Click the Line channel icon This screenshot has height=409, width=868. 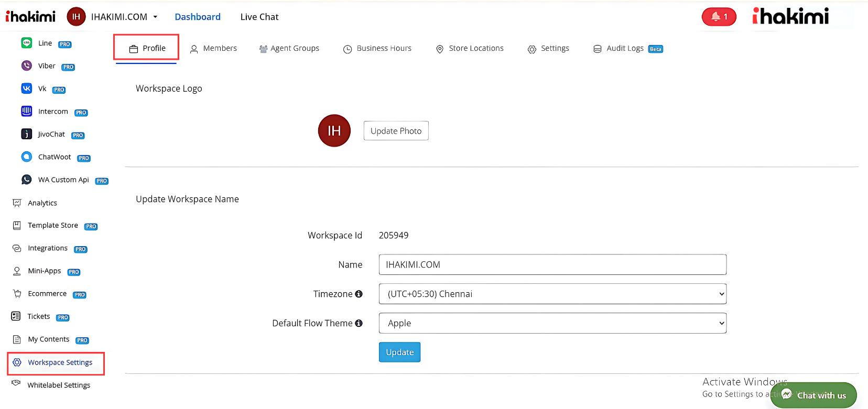click(x=26, y=43)
